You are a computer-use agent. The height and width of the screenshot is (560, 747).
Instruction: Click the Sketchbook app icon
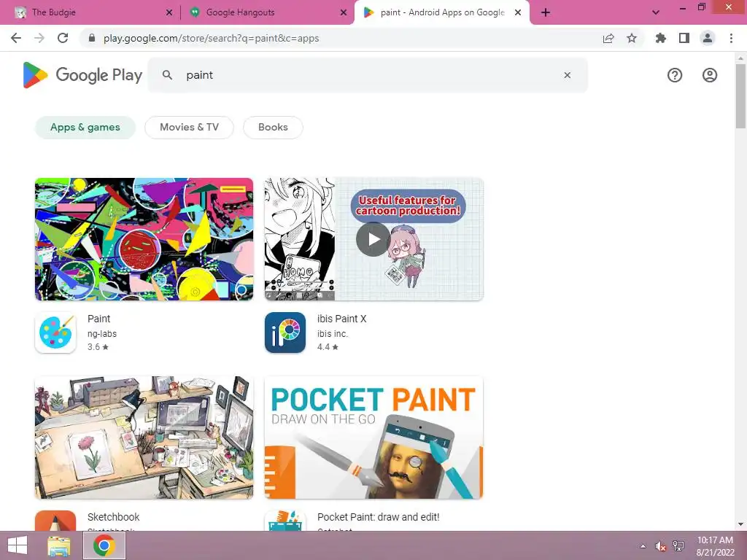[55, 521]
